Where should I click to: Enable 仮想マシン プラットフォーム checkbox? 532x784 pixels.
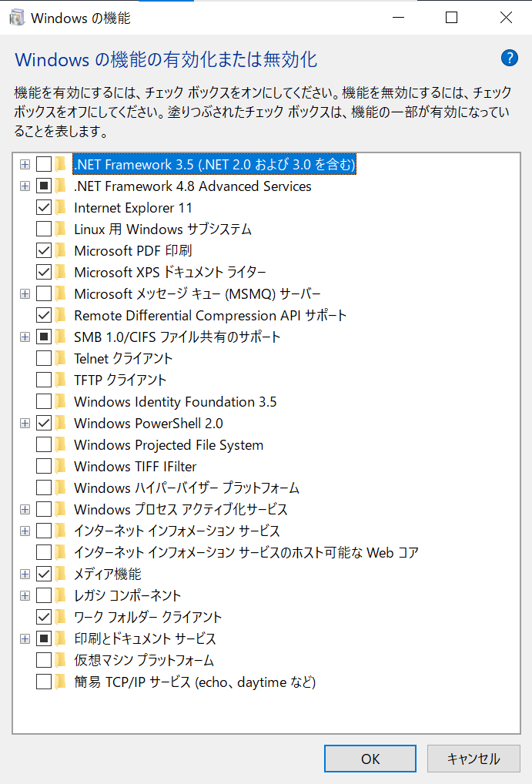click(x=44, y=660)
